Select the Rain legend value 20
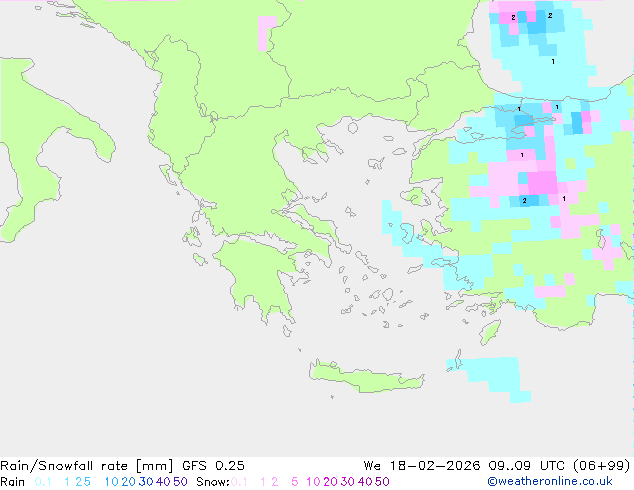The image size is (634, 490). click(128, 482)
